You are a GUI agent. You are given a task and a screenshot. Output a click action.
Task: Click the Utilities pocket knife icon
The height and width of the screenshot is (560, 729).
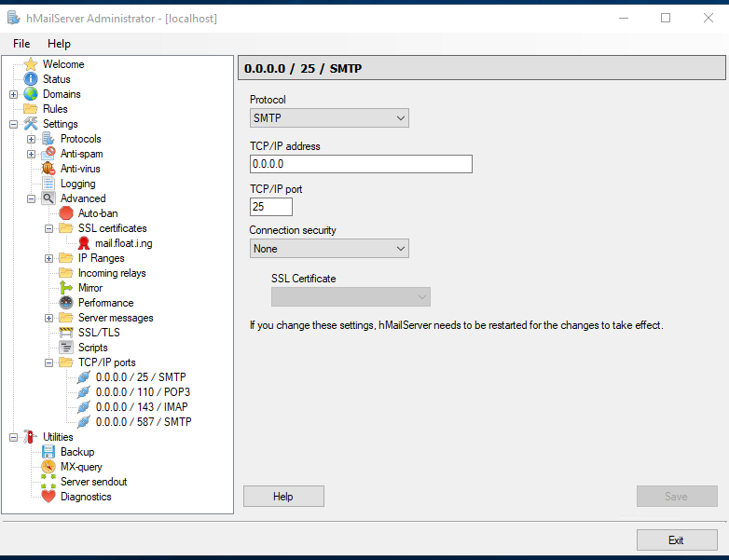pos(31,437)
